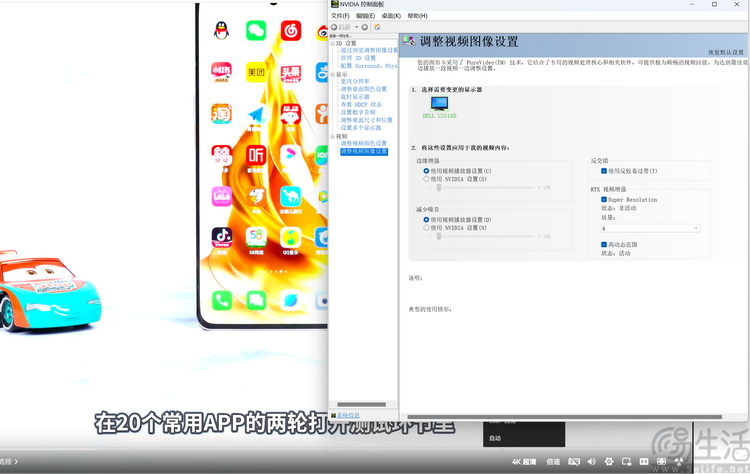Open back-history dropdown arrow next to Back
750x474 pixels.
(x=356, y=27)
